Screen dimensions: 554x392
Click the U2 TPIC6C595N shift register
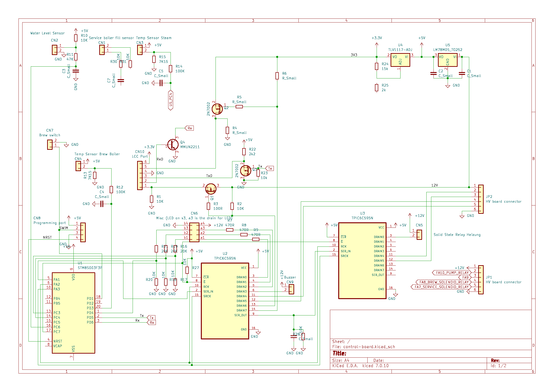[225, 301]
